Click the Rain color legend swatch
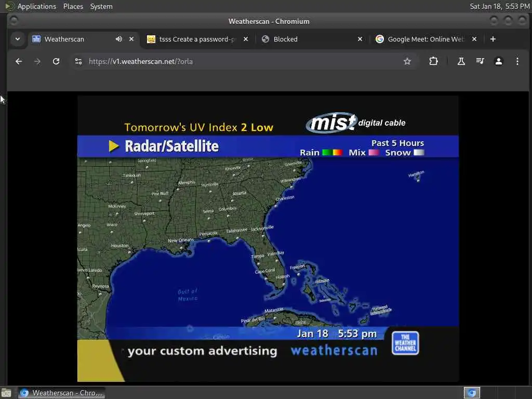 (332, 152)
